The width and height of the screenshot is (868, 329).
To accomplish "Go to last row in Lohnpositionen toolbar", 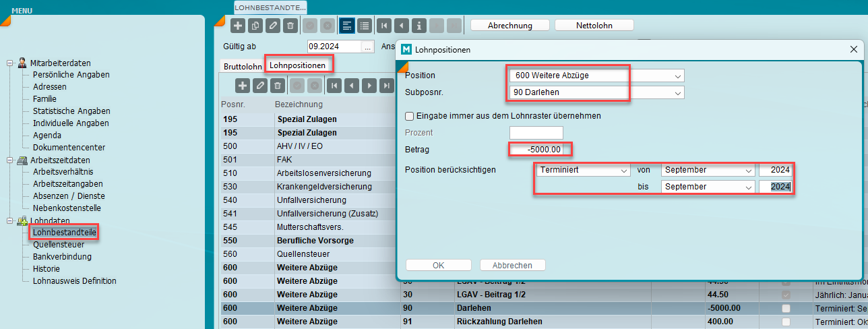I will (386, 86).
